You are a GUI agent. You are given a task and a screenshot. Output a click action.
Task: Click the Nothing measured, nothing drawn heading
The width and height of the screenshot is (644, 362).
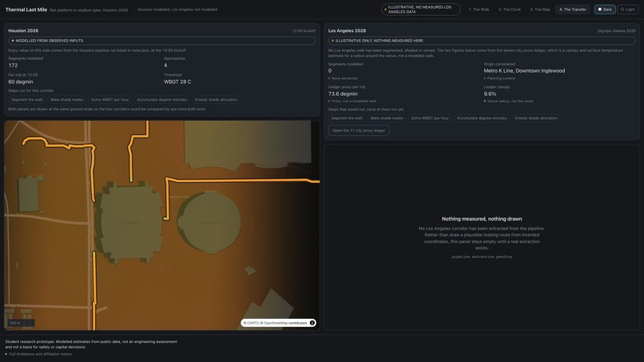tap(482, 219)
